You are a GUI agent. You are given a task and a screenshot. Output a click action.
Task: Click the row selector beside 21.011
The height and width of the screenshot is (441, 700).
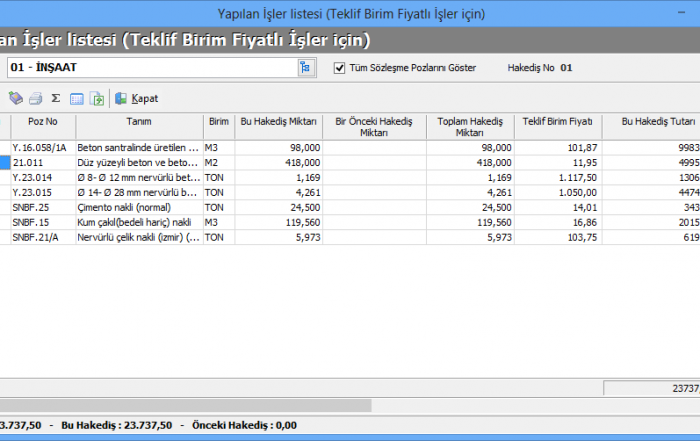pyautogui.click(x=5, y=162)
